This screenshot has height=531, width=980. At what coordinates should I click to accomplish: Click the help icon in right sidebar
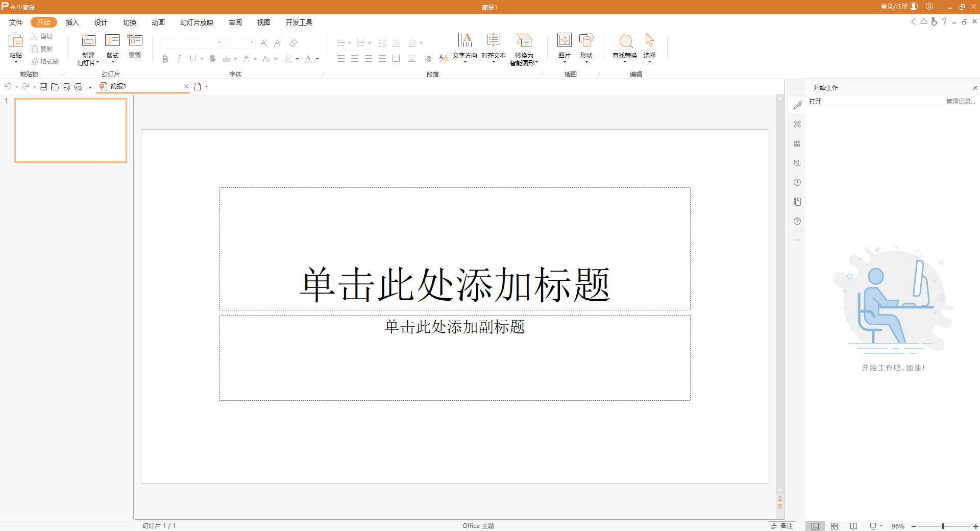coord(797,221)
